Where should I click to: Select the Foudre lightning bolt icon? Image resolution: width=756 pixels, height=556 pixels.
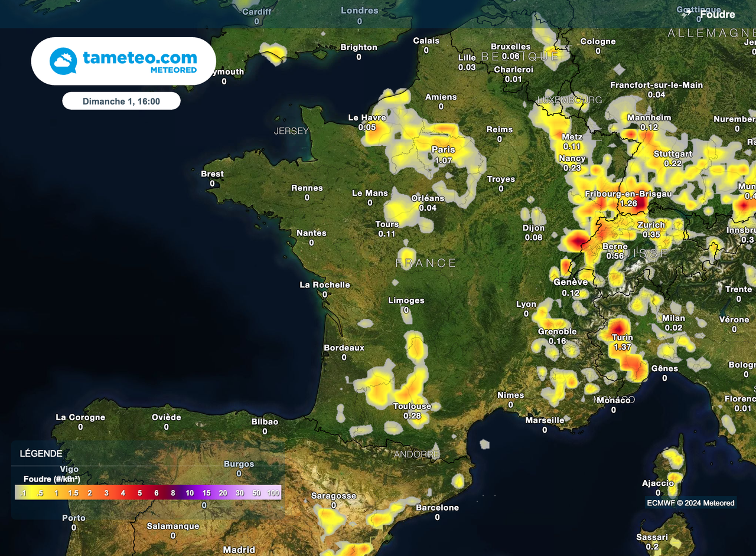[x=686, y=14]
